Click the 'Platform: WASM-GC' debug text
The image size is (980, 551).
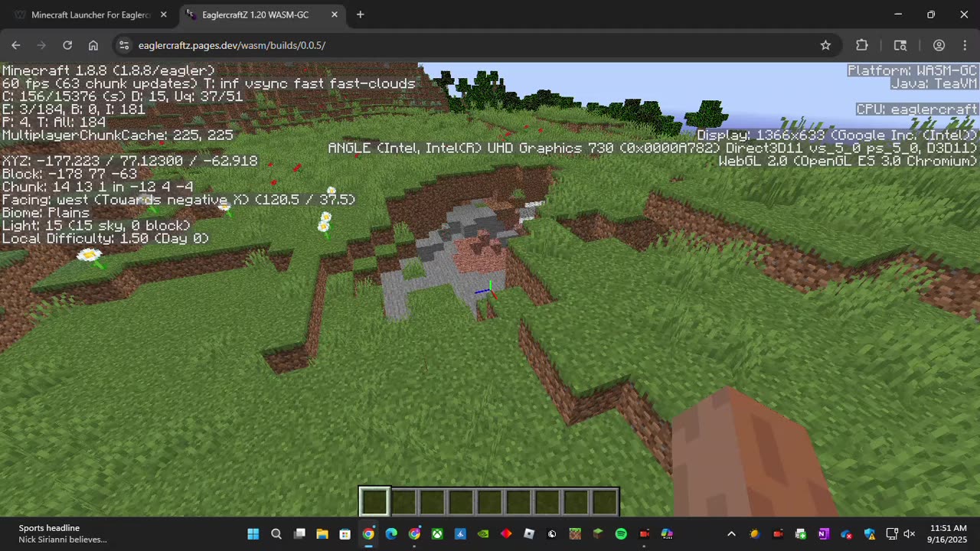point(913,70)
